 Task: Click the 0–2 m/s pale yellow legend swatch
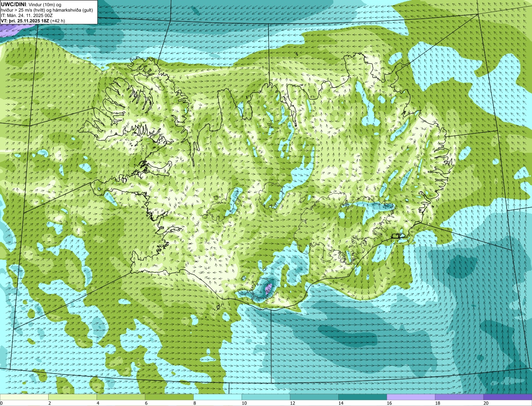(x=24, y=397)
